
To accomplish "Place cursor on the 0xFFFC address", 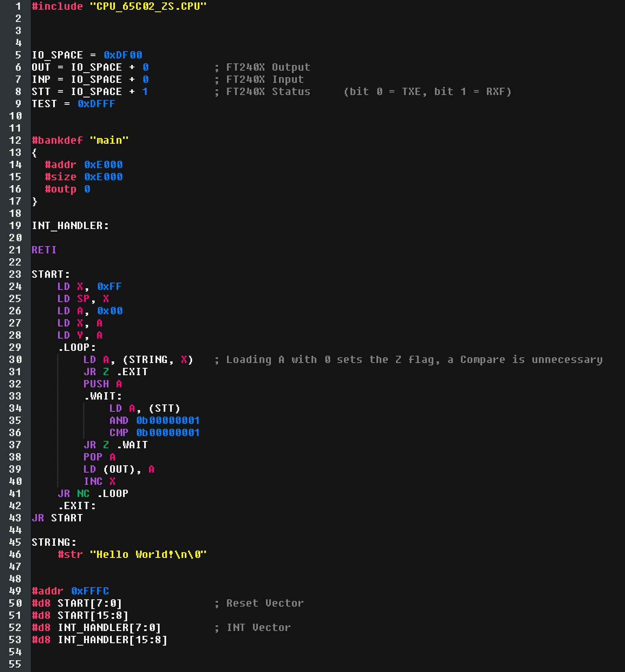I will pos(90,591).
